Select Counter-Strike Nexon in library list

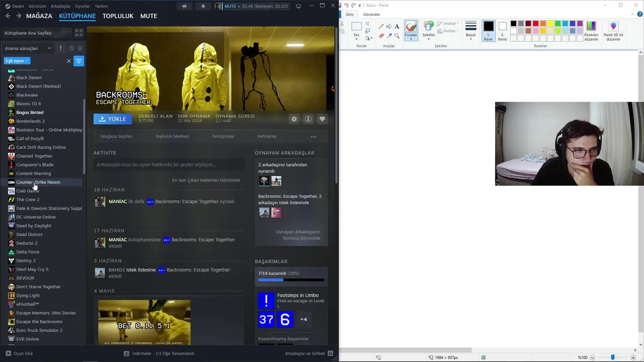(x=38, y=182)
